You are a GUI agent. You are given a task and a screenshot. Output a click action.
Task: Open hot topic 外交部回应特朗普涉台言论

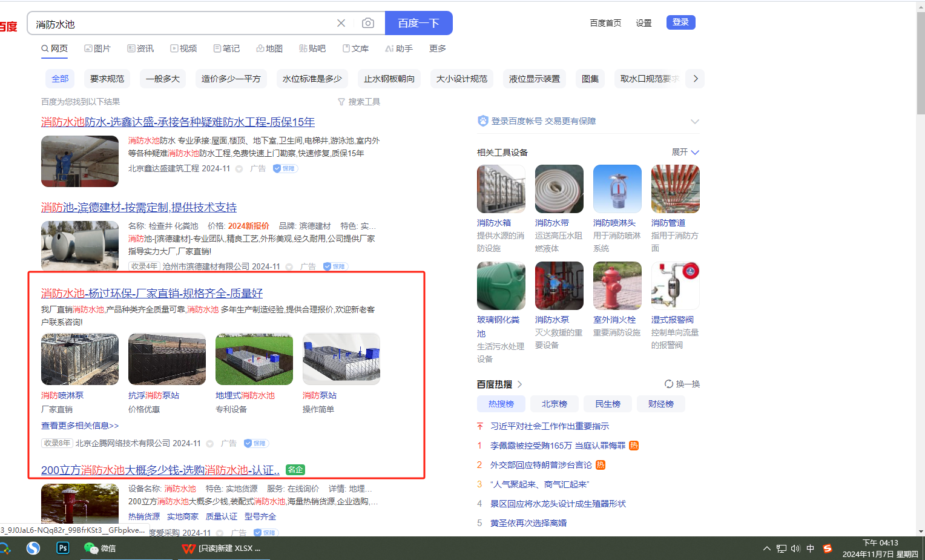tap(541, 465)
